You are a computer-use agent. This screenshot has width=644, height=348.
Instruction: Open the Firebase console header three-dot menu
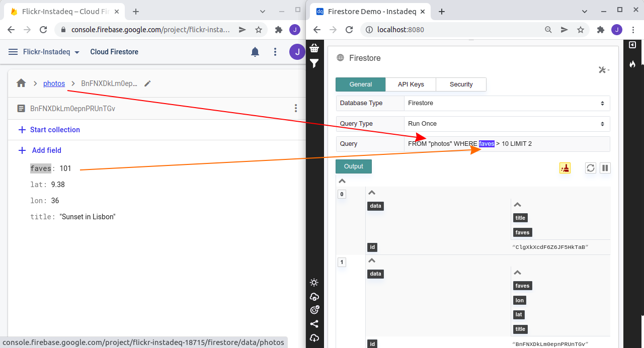pos(275,52)
